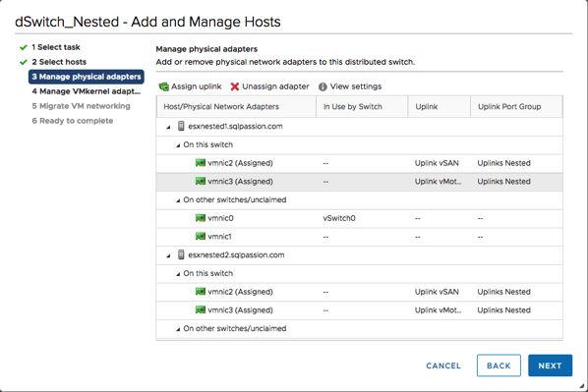Select vmnic2 (Assigned) row under esxnested1
Image resolution: width=588 pixels, height=392 pixels.
pyautogui.click(x=359, y=163)
